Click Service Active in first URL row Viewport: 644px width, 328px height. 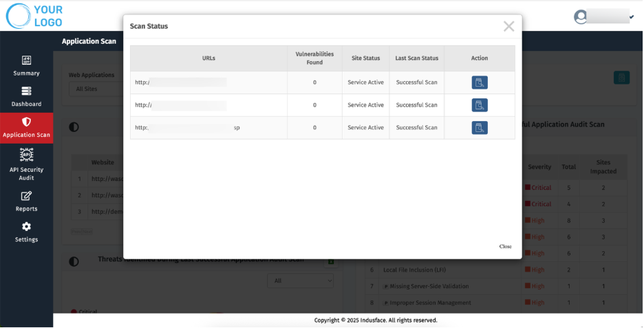pos(365,83)
